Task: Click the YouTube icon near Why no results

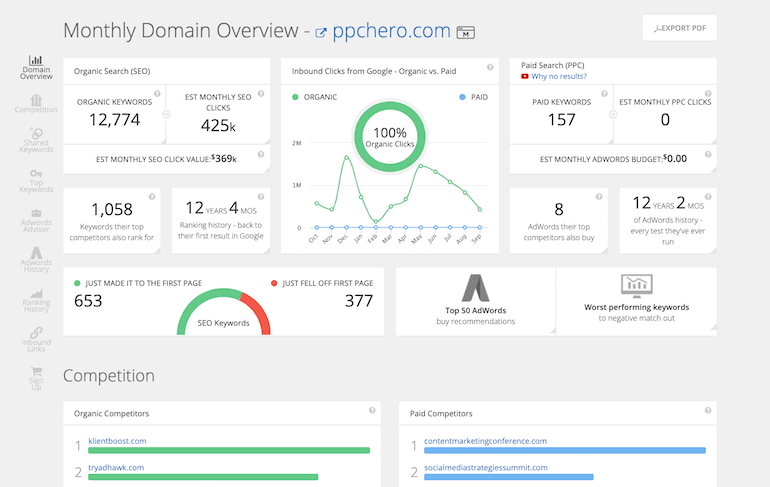Action: tap(524, 77)
